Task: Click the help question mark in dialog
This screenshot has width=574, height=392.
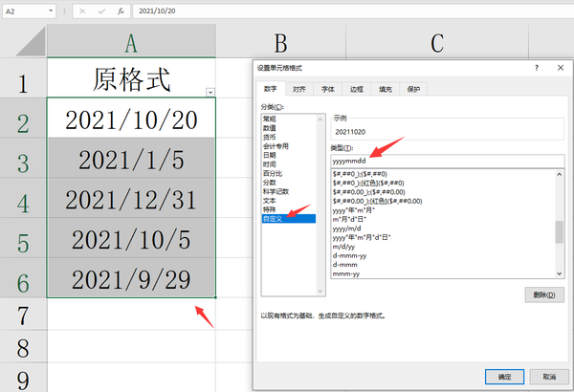Action: click(537, 68)
